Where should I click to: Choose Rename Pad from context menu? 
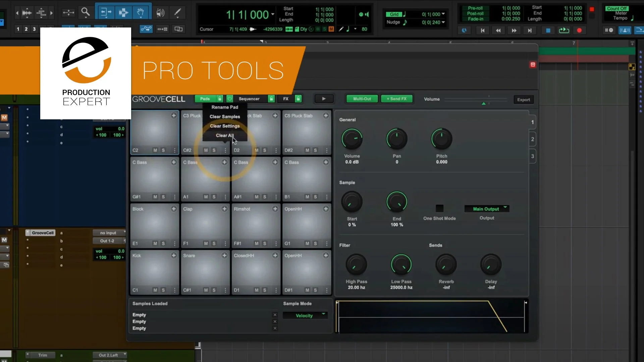225,107
